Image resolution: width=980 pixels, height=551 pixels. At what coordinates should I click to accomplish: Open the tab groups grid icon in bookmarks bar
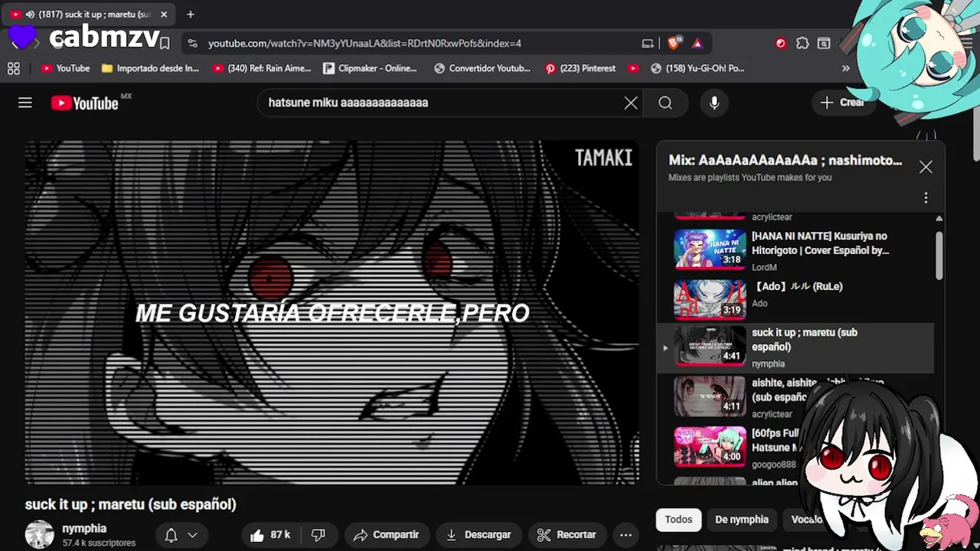(x=14, y=68)
